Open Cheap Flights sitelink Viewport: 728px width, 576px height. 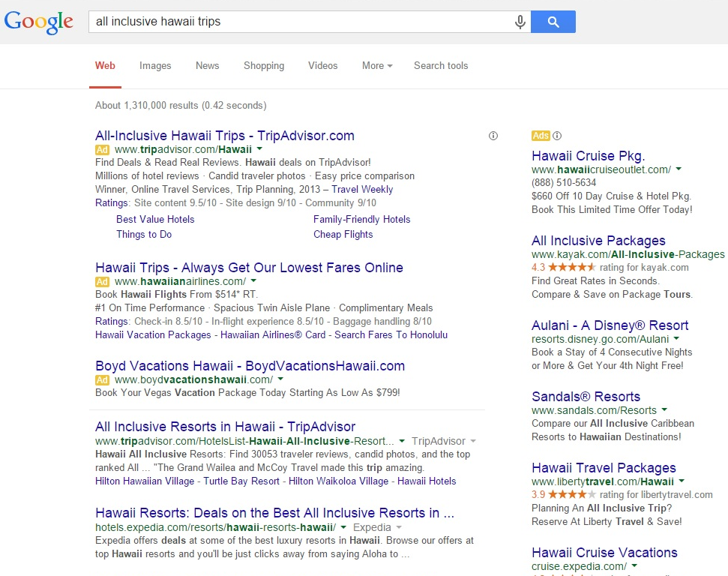point(343,234)
